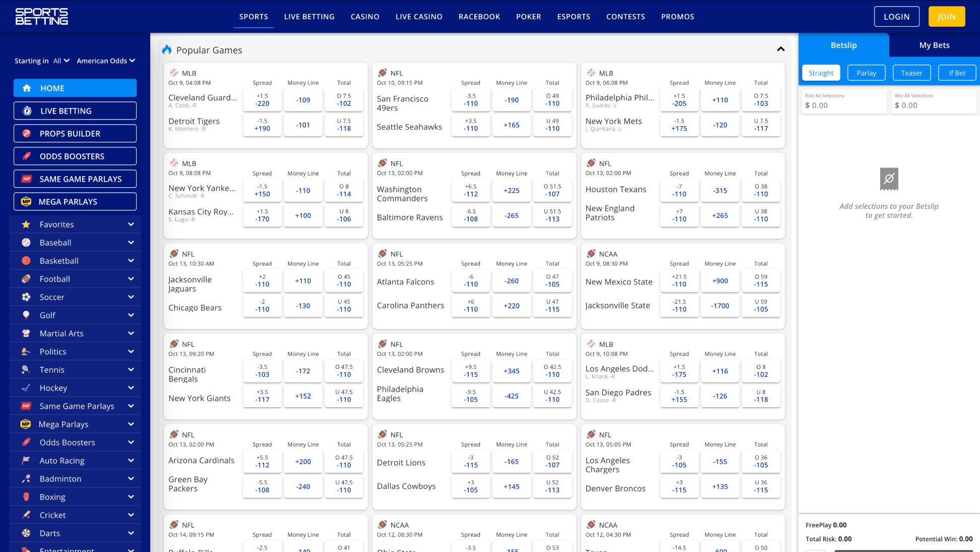The image size is (980, 552).
Task: Click the Mega Parlays MP badge icon
Action: pos(26,202)
